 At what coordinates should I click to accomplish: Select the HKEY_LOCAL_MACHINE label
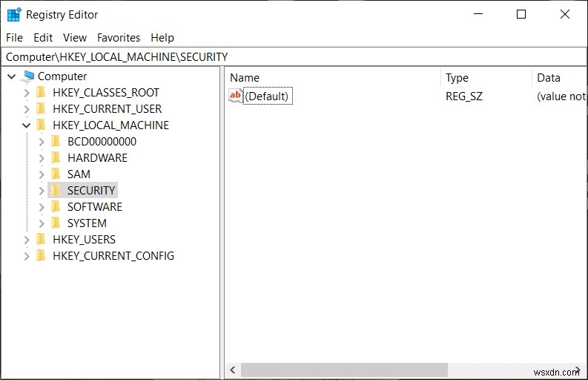click(110, 125)
